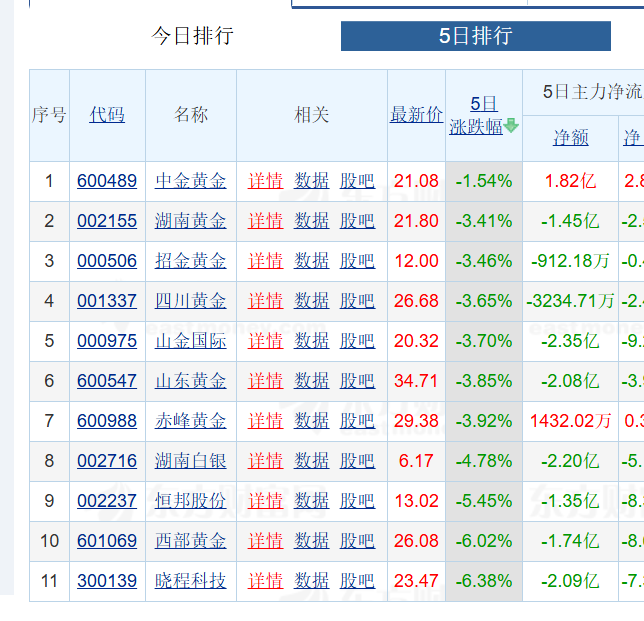Switch to 今日排行 tab
Viewport: 644px width, 621px height.
(x=192, y=36)
